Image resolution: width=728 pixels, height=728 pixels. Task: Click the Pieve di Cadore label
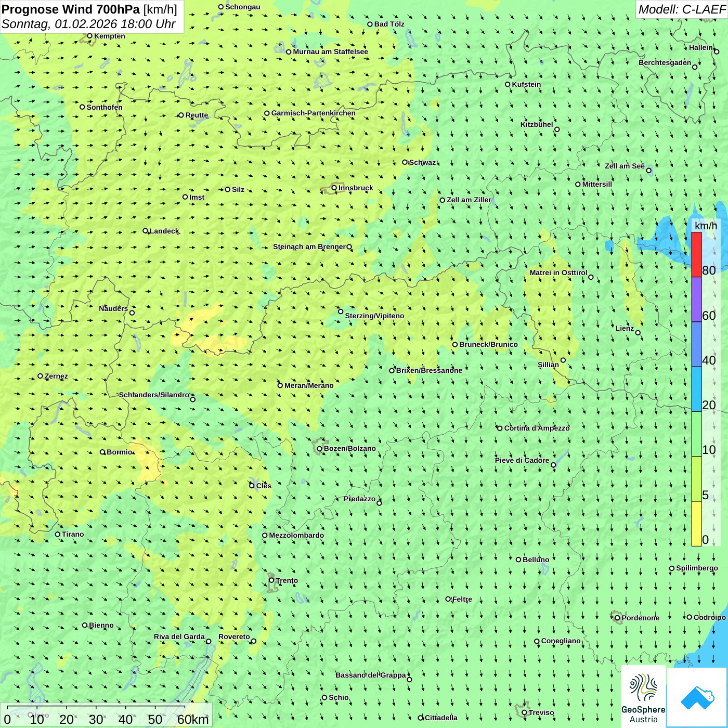(522, 460)
